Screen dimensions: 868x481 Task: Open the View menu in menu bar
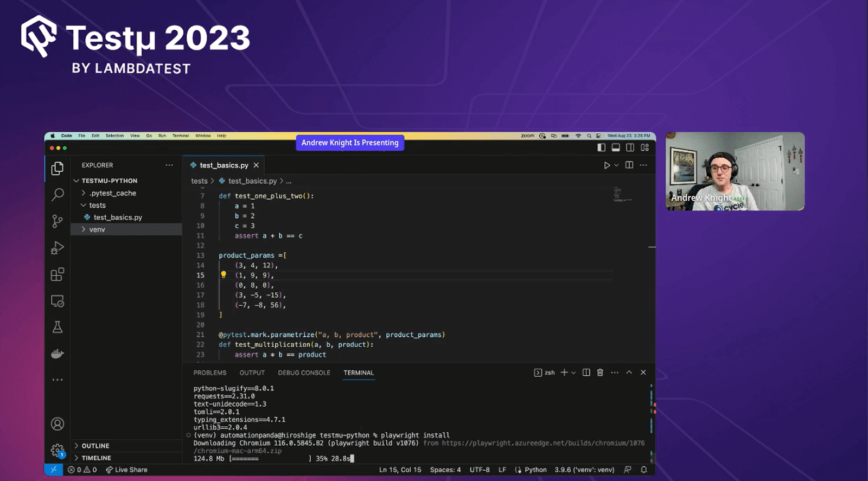135,136
